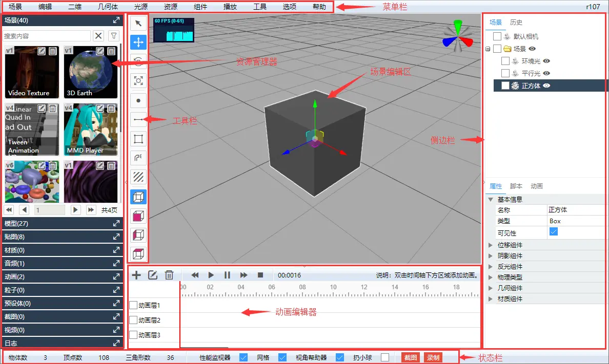This screenshot has height=364, width=609.
Task: Select the arrow pointer tool
Action: pos(138,23)
